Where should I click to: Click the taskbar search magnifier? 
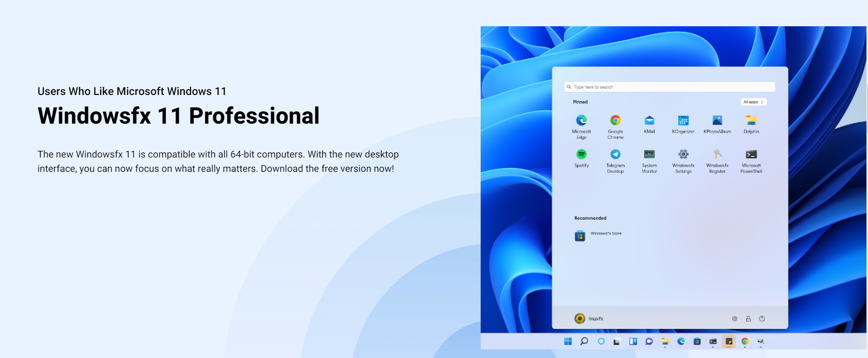584,341
